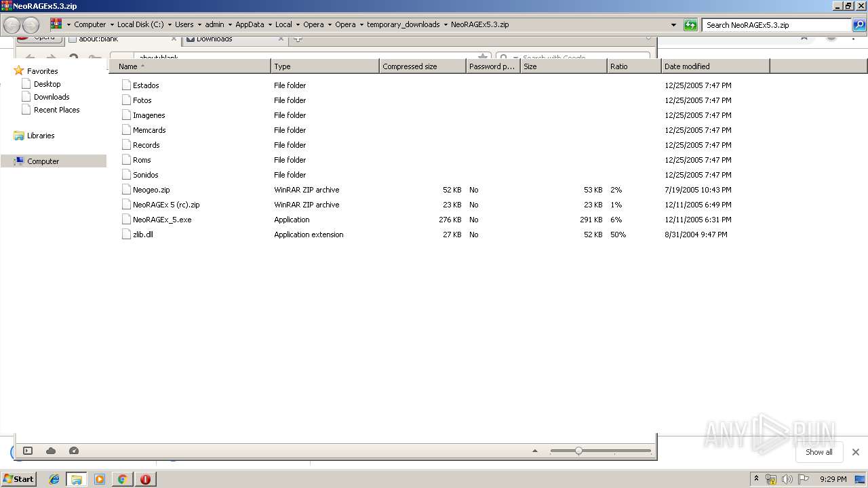Click the temporary_downloads breadcrumb segment
The width and height of the screenshot is (868, 488).
(x=403, y=24)
